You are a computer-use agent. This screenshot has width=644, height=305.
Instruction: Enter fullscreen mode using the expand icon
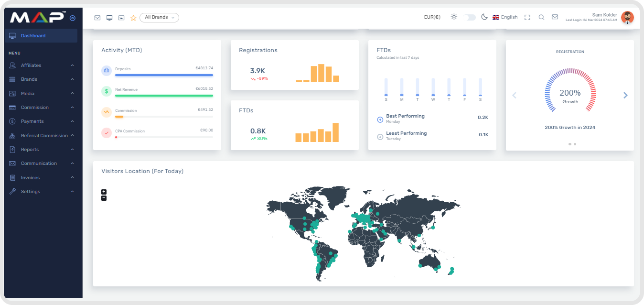point(527,17)
